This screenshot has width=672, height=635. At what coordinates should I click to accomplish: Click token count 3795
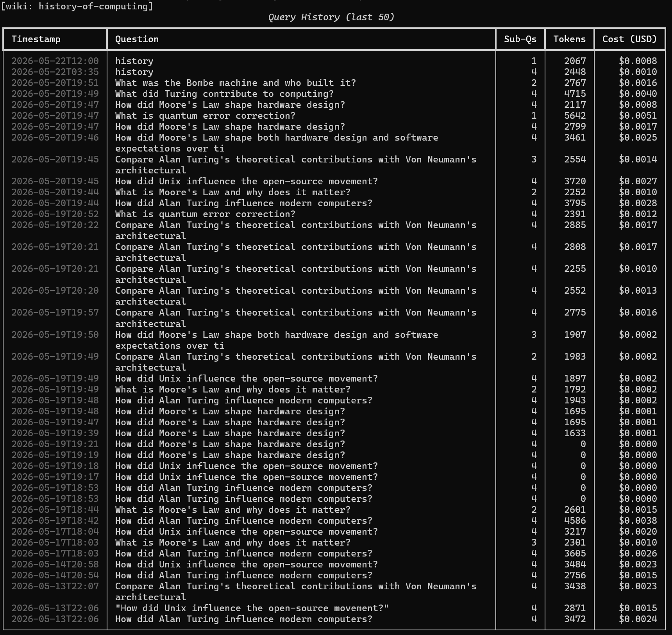click(575, 203)
